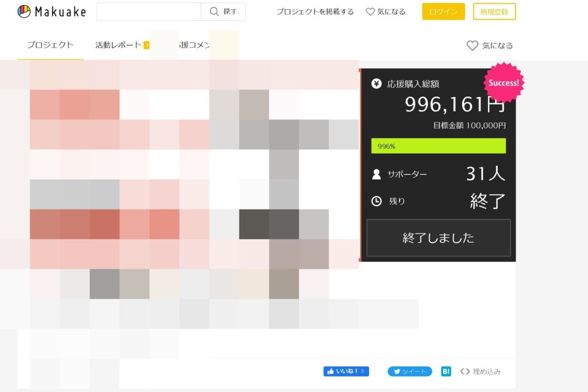Image resolution: width=588 pixels, height=392 pixels.
Task: Click the 探す search button
Action: coord(223,11)
